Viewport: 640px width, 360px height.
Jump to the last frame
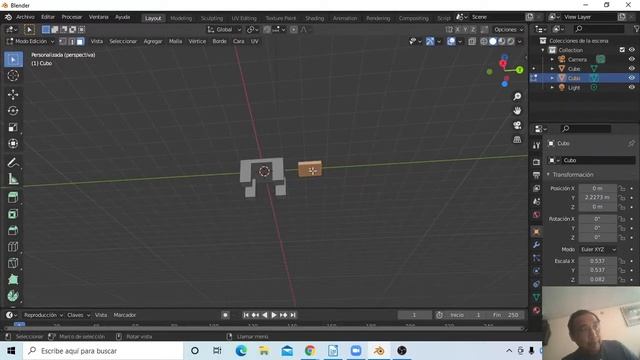click(293, 315)
